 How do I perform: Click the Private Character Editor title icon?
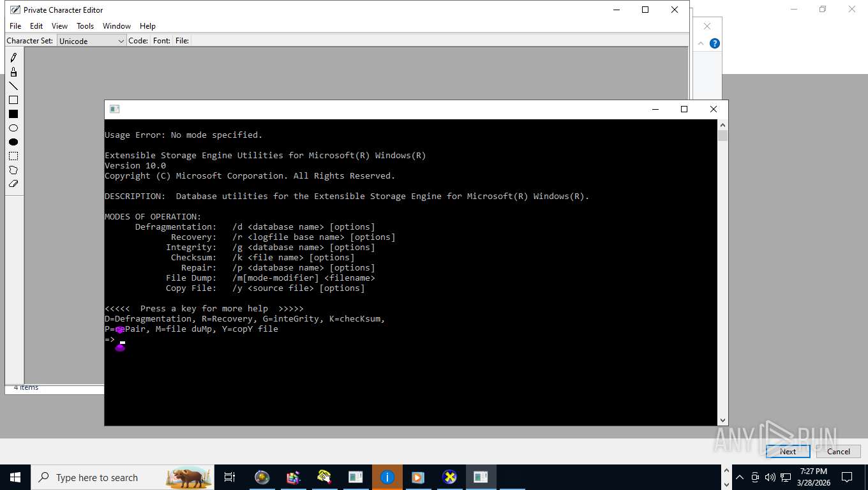[15, 10]
